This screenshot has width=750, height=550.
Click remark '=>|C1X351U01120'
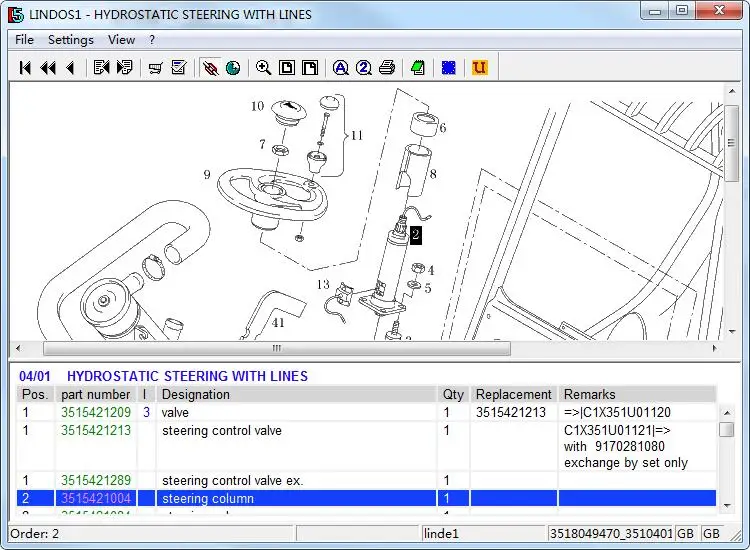618,412
